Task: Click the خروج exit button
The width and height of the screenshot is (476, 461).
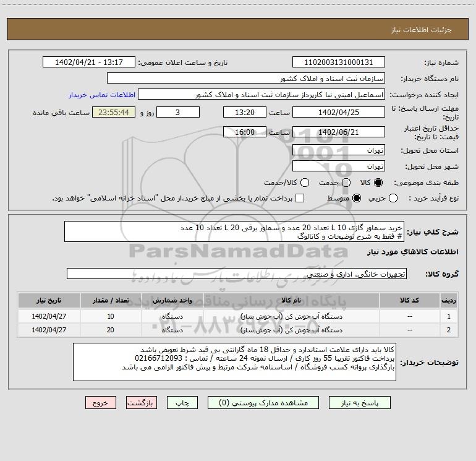Action: (x=101, y=403)
